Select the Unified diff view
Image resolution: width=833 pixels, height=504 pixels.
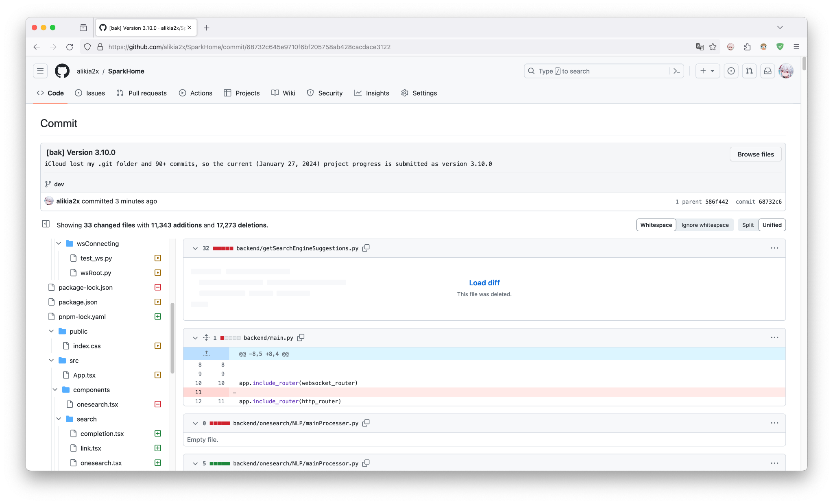pyautogui.click(x=772, y=225)
